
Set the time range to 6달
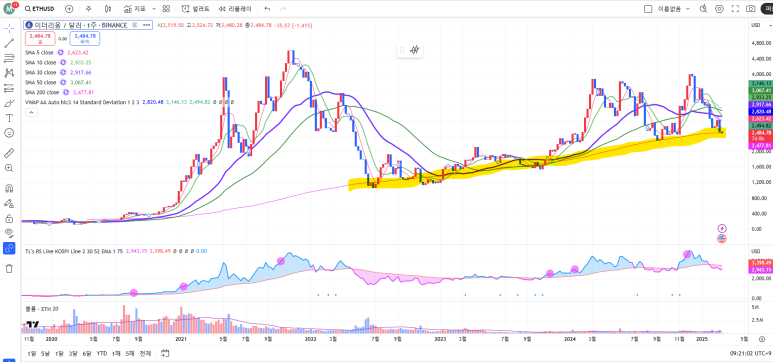coord(87,353)
